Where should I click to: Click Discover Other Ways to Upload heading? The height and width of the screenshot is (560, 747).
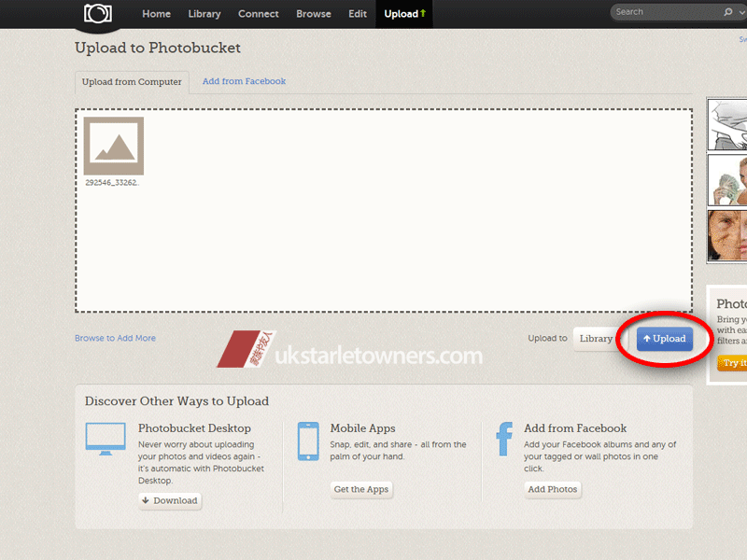coord(176,401)
